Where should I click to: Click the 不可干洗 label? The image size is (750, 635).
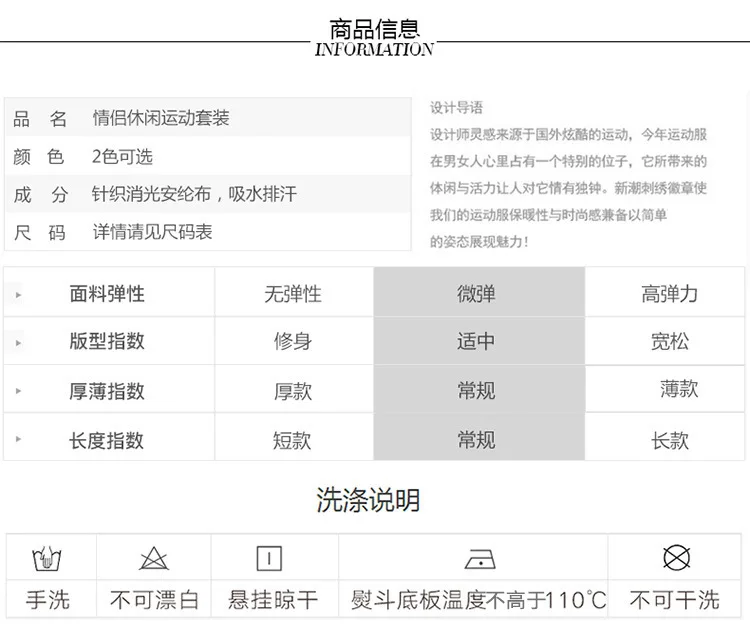pos(674,600)
